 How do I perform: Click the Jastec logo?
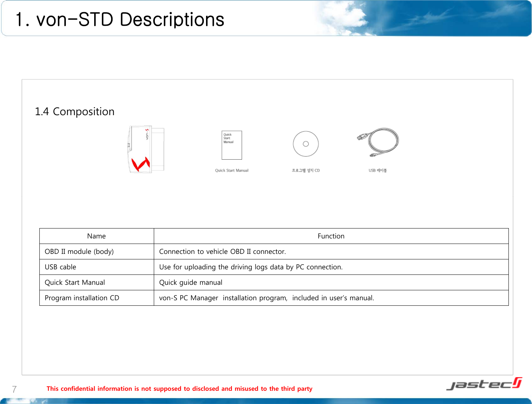pos(484,383)
